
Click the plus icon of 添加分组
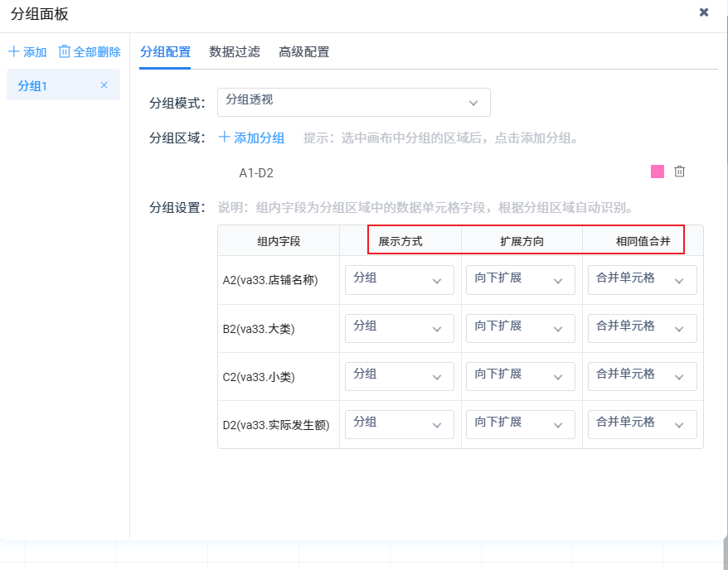tap(225, 138)
